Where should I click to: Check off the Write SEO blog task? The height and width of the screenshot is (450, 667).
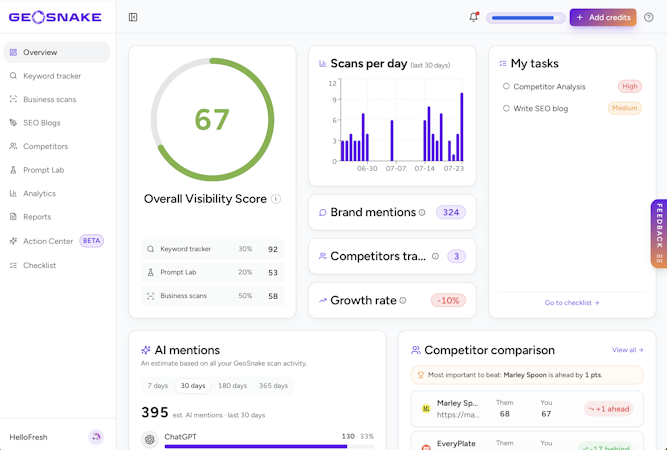(506, 108)
